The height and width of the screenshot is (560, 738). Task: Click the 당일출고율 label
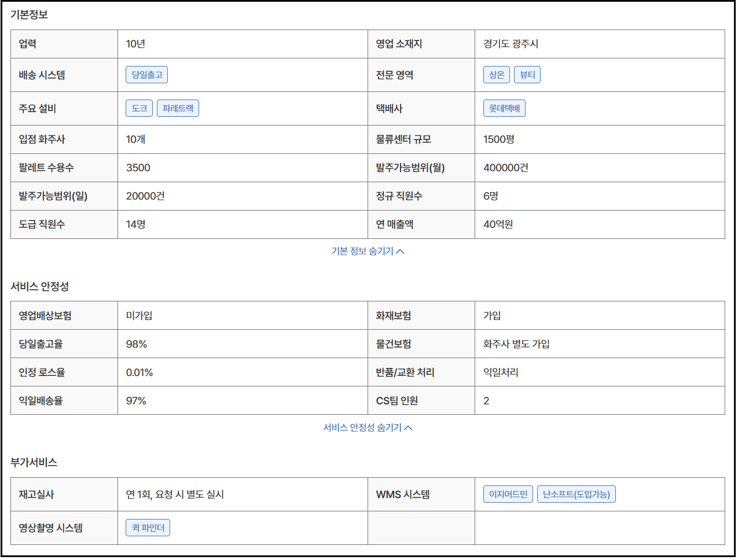pyautogui.click(x=41, y=344)
